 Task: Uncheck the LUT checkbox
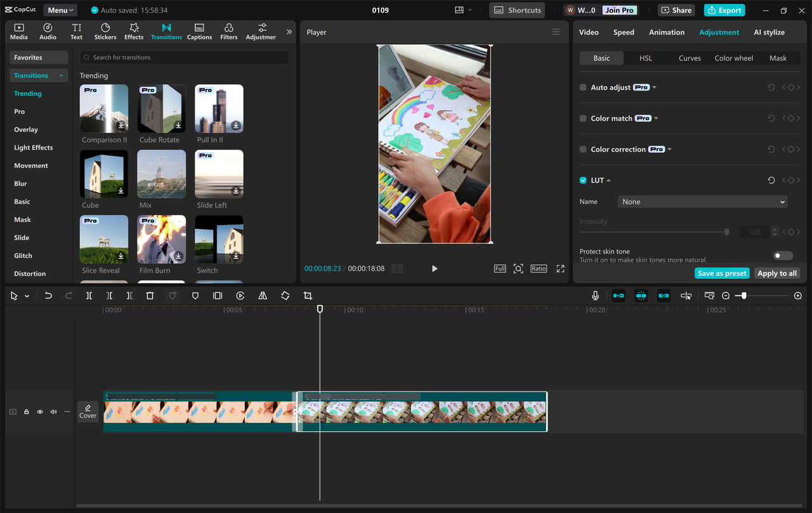coord(582,180)
